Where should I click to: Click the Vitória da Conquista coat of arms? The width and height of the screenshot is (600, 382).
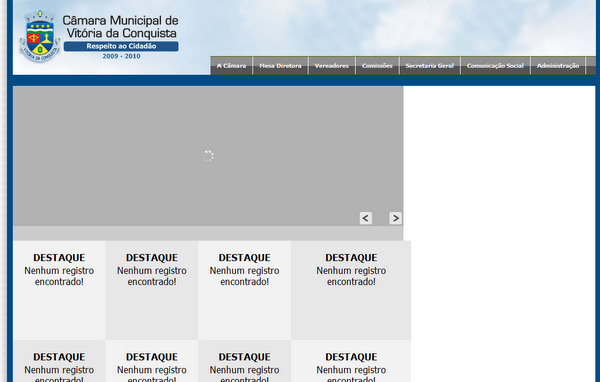[40, 36]
